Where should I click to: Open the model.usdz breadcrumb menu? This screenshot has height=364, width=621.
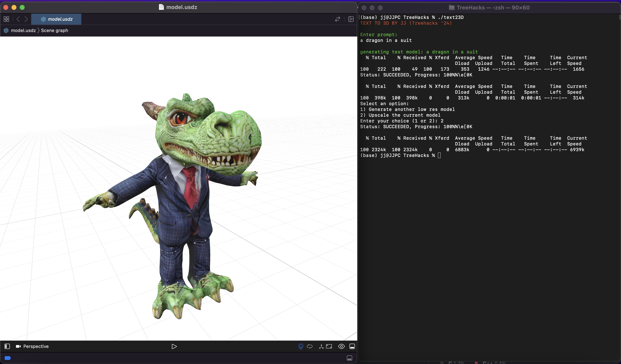[x=23, y=30]
